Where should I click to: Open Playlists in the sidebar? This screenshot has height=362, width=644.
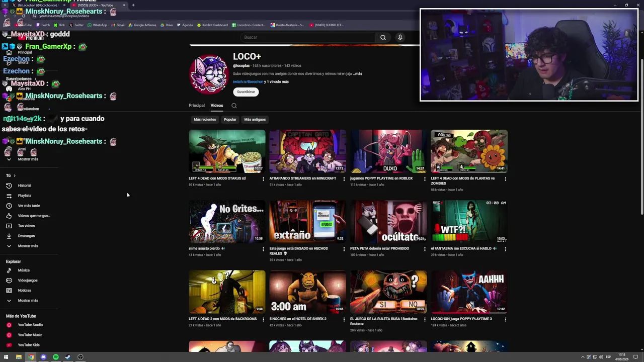[25, 196]
